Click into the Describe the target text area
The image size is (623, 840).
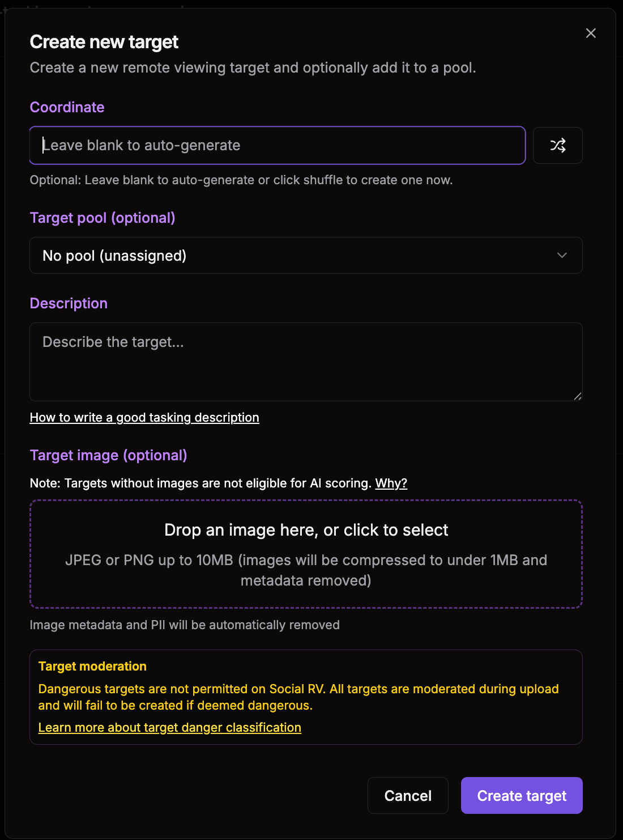click(306, 362)
